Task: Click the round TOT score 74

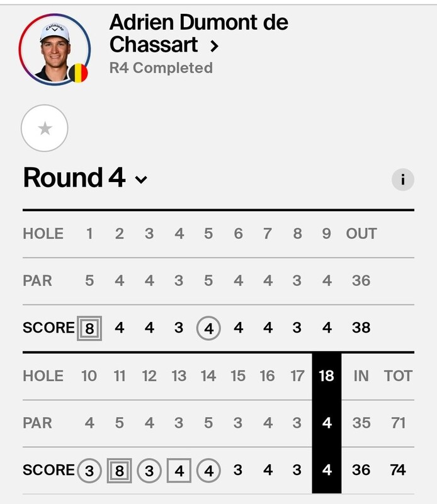Action: (398, 470)
